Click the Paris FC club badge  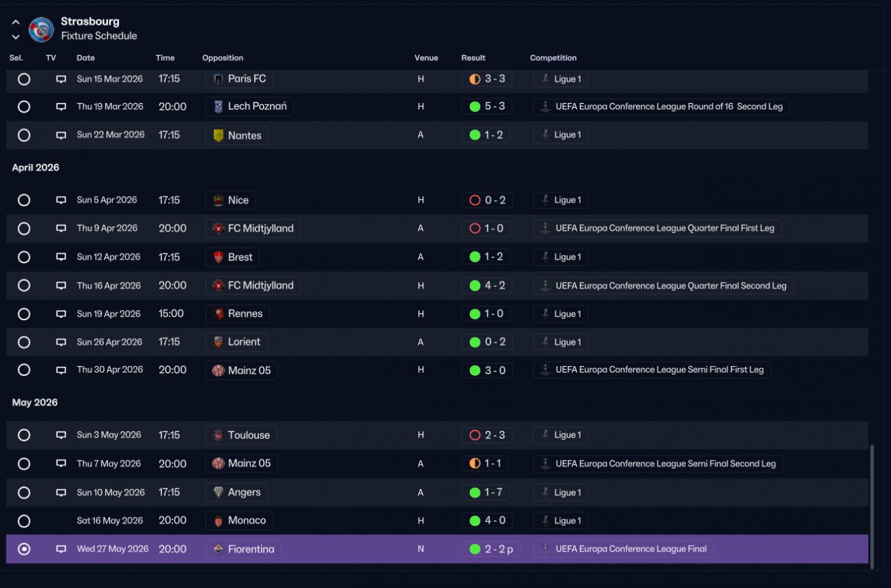coord(219,79)
